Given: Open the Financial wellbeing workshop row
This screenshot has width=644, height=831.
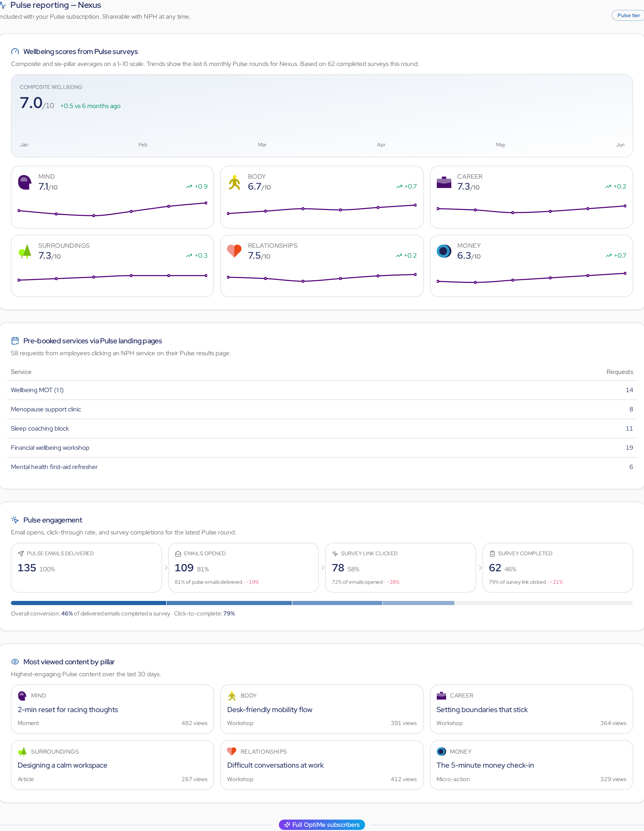Looking at the screenshot, I should (x=322, y=448).
